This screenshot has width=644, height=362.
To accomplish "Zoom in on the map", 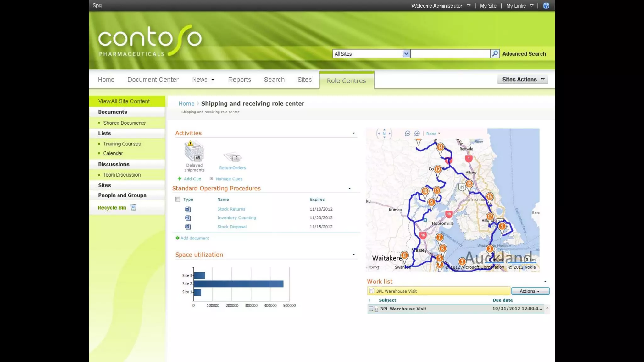I will point(417,134).
